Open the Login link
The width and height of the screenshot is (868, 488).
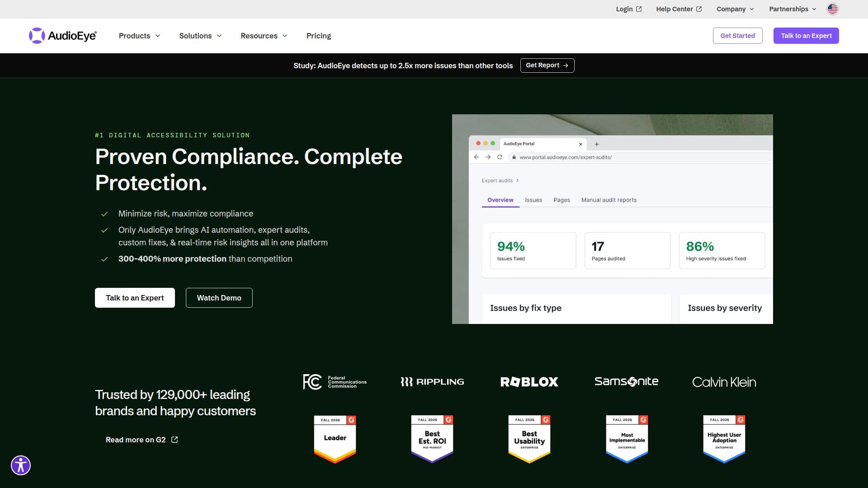click(629, 9)
